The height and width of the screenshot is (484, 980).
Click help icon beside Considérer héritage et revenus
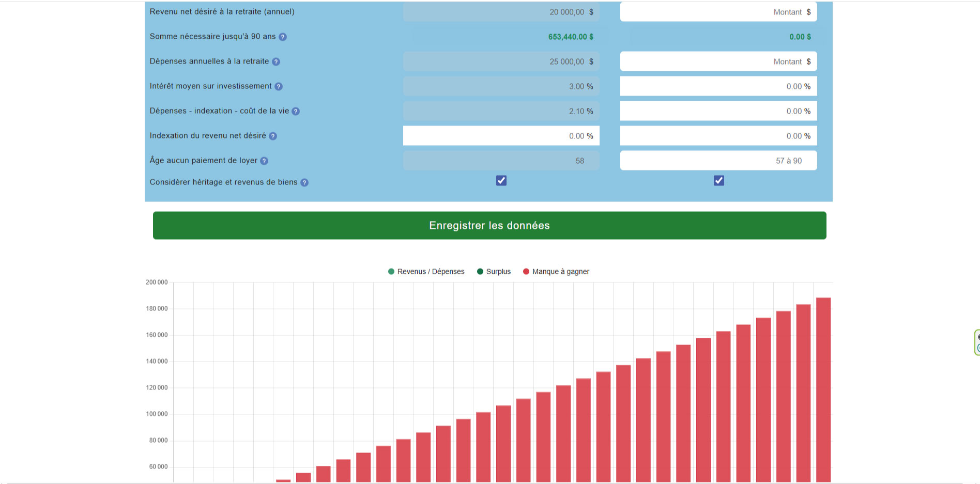click(x=304, y=182)
